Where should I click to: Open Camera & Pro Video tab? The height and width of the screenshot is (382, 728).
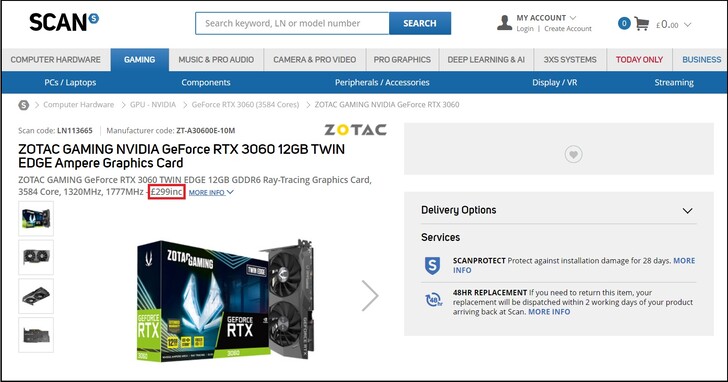click(315, 60)
